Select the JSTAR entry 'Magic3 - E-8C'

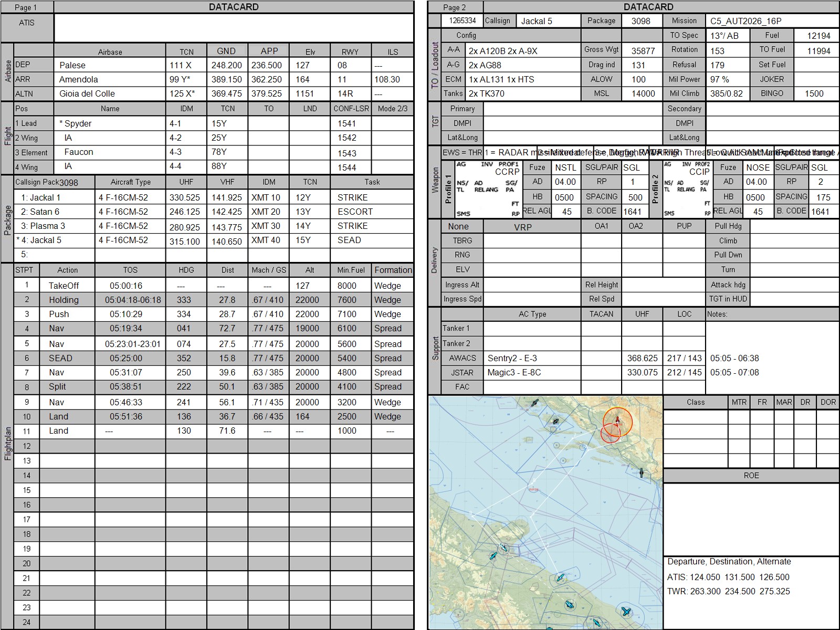pos(532,372)
